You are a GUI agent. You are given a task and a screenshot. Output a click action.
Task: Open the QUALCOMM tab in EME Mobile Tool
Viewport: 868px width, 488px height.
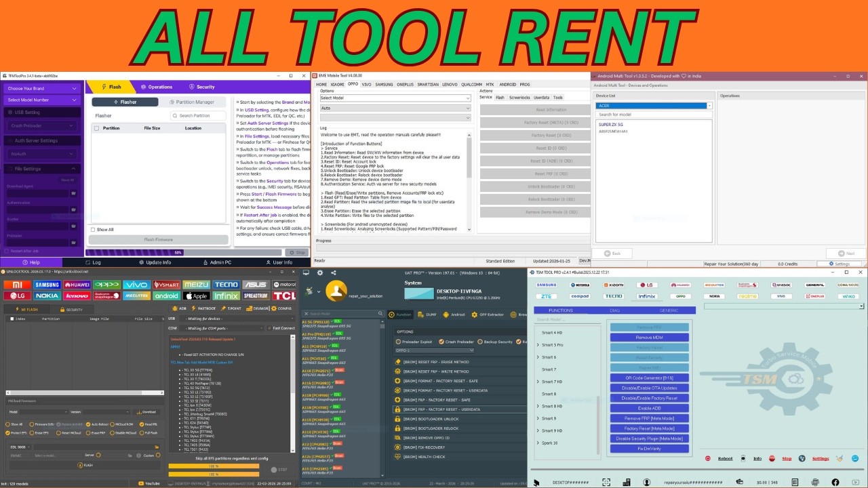tap(471, 85)
